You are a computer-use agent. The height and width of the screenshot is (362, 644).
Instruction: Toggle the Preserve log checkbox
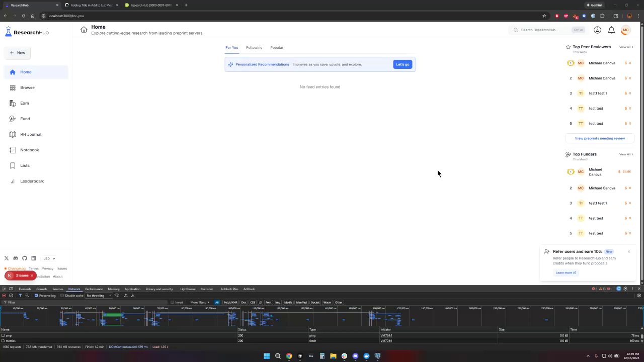coord(36,296)
